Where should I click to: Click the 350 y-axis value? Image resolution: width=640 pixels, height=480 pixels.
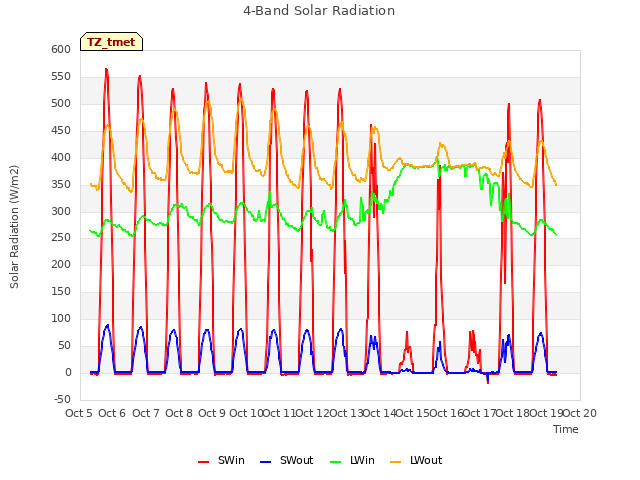click(x=61, y=184)
